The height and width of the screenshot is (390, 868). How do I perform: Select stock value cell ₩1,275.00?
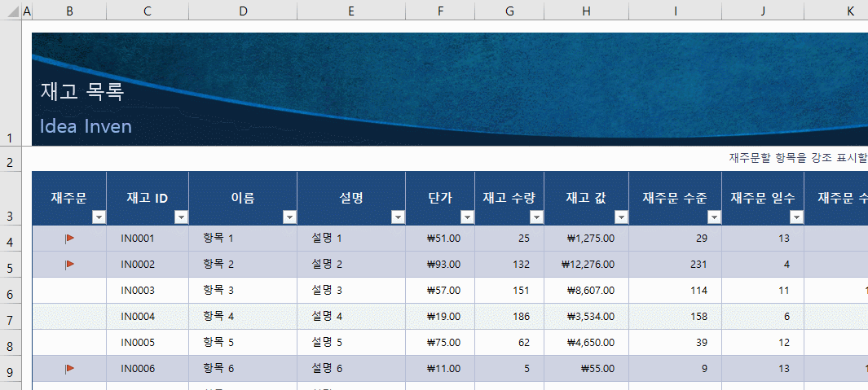point(586,239)
